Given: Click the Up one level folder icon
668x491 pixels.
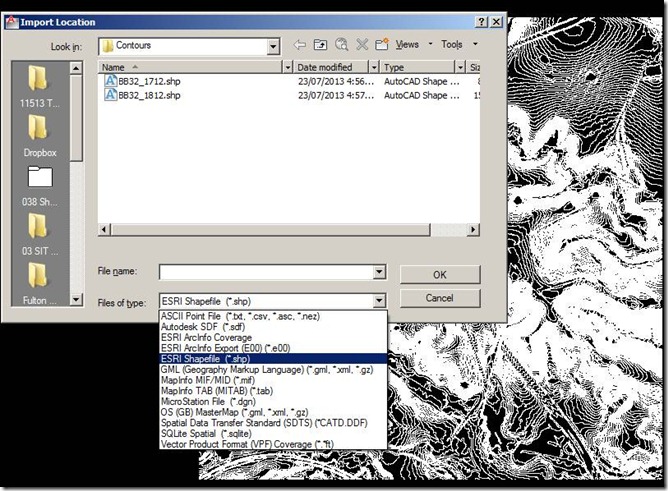Looking at the screenshot, I should pyautogui.click(x=320, y=44).
